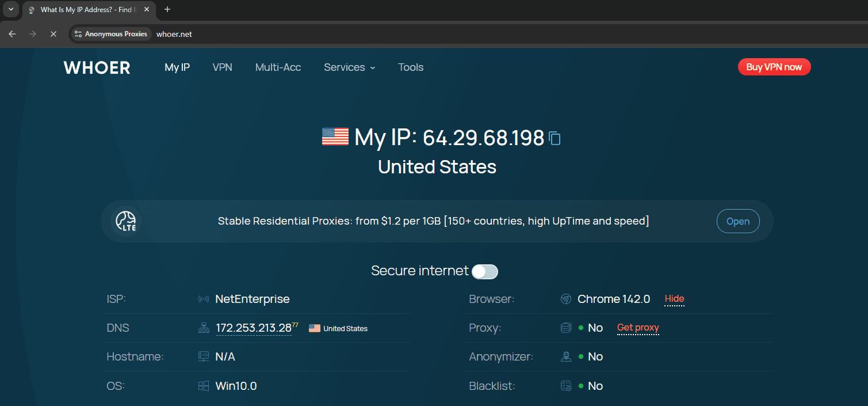Click the US flag beside My IP
The image size is (868, 406).
335,136
